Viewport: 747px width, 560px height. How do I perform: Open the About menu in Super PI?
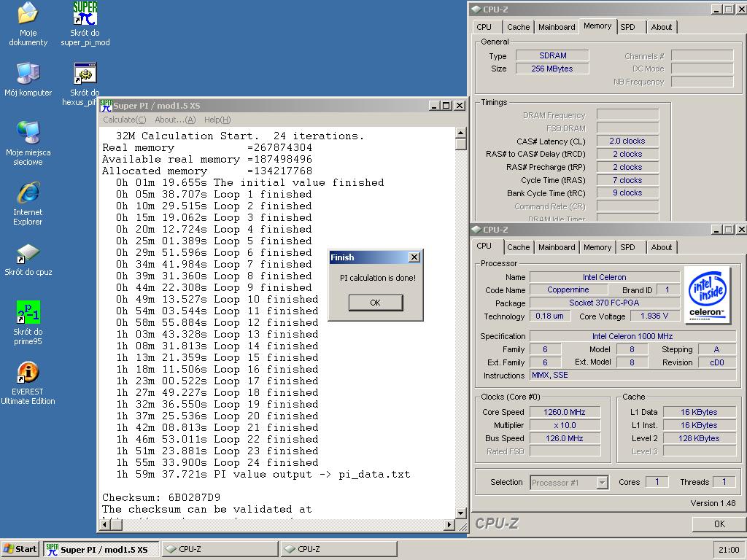point(175,120)
